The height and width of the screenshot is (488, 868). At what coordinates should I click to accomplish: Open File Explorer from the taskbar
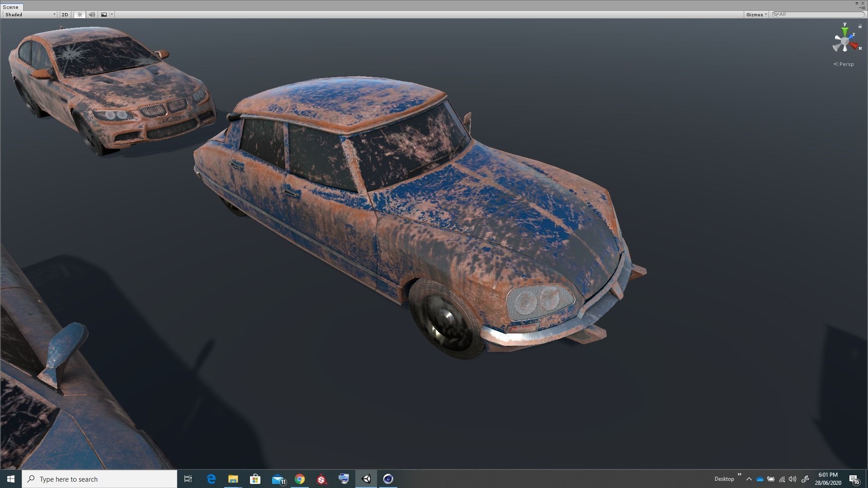pyautogui.click(x=233, y=479)
